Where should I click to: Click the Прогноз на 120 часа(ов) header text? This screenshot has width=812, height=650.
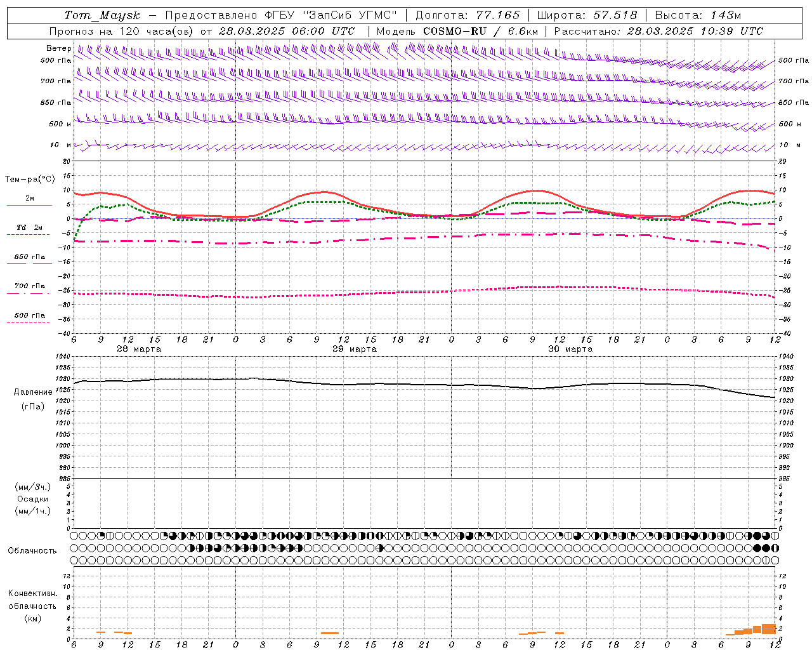tap(122, 31)
